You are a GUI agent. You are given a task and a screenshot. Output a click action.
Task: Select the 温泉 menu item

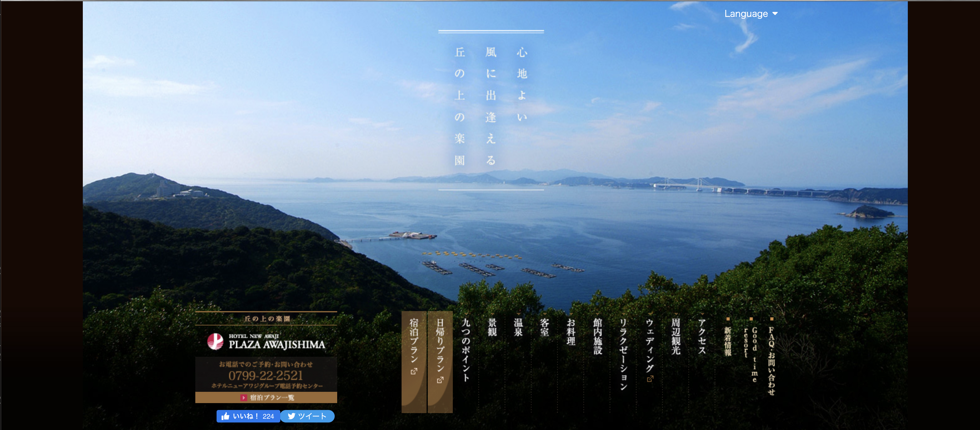(x=518, y=328)
